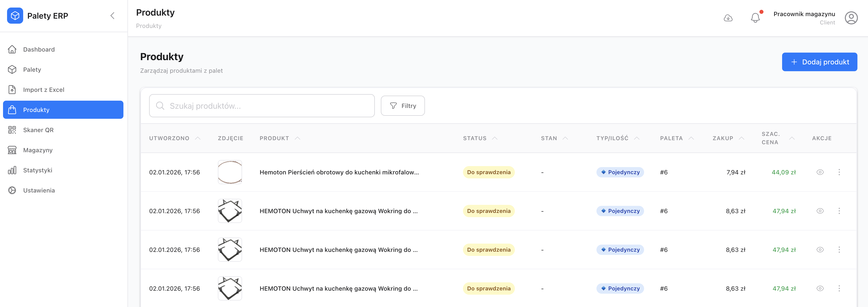Screen dimensions: 868x307
Task: Collapse the sidebar with the chevron arrow
Action: click(113, 16)
